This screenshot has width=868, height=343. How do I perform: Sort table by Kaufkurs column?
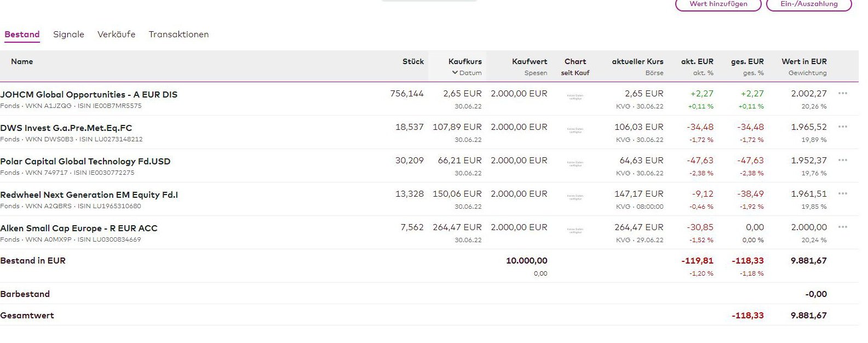coord(465,61)
